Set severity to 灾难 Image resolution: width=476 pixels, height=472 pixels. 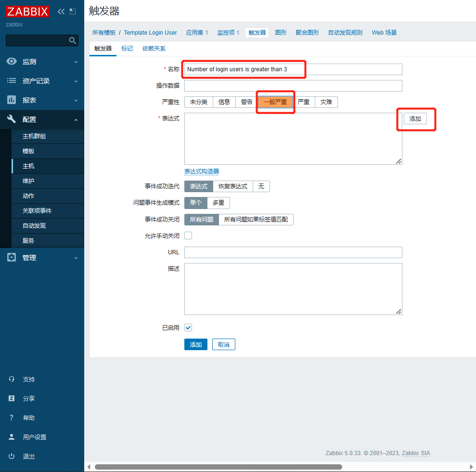[x=326, y=102]
